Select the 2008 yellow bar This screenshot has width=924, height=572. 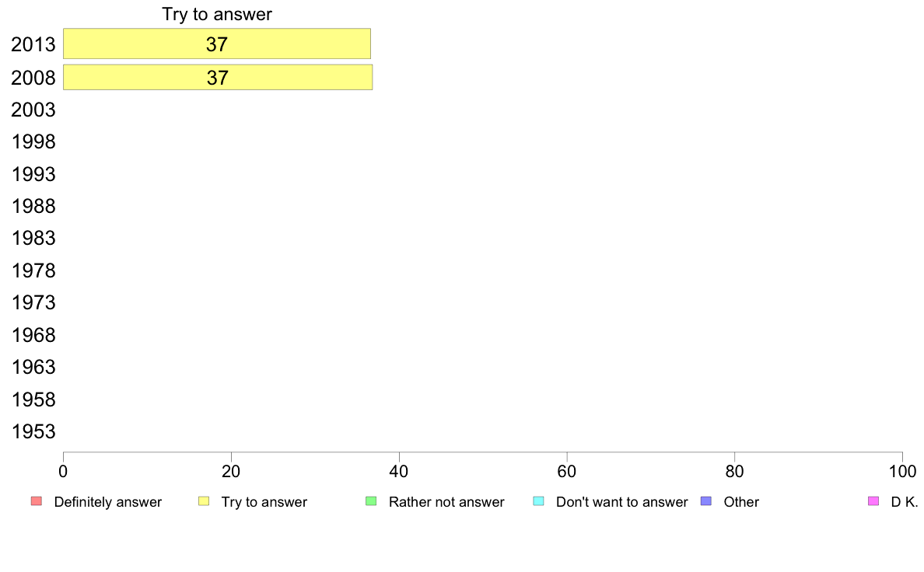(218, 77)
